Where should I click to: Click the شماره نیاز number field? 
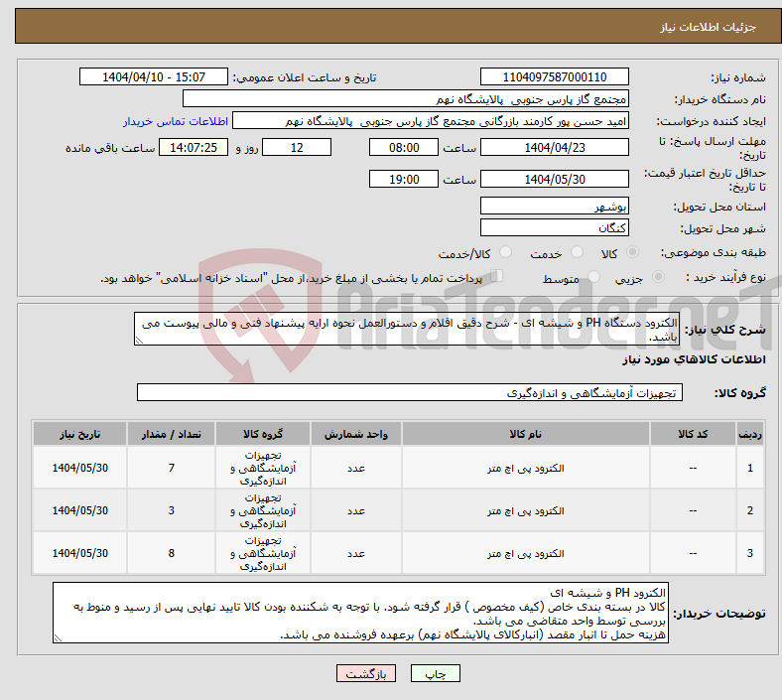click(554, 76)
